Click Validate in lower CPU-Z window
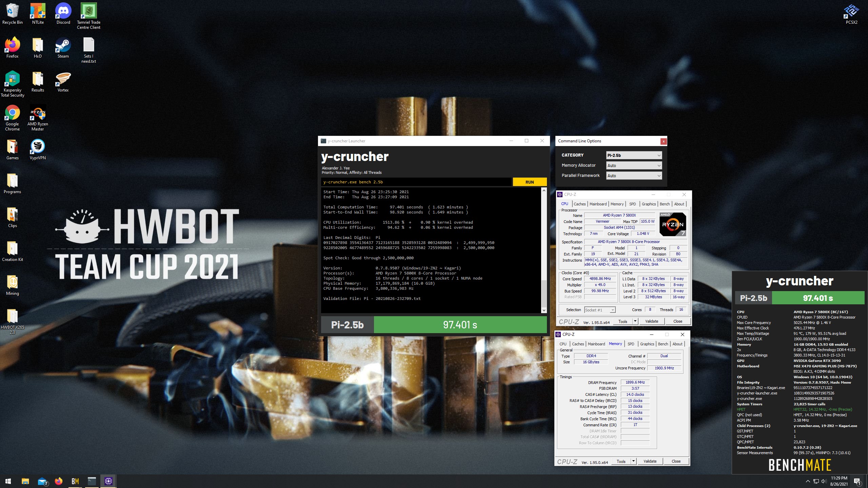 point(650,461)
